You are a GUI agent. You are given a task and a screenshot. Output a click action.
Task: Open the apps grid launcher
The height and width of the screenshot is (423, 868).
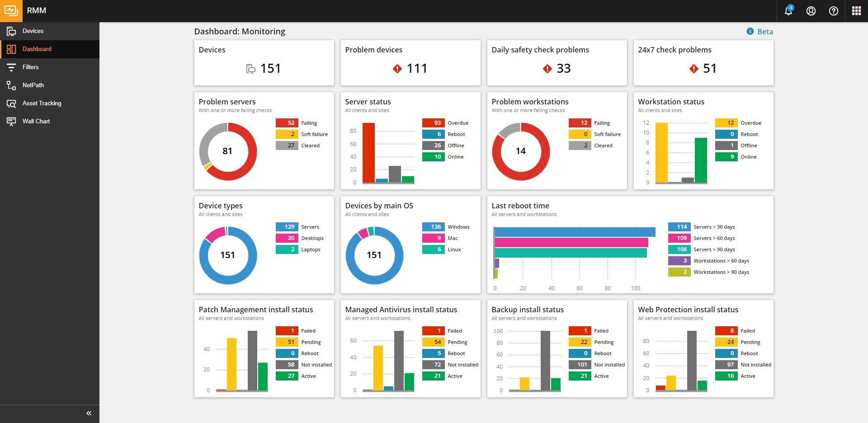[856, 11]
